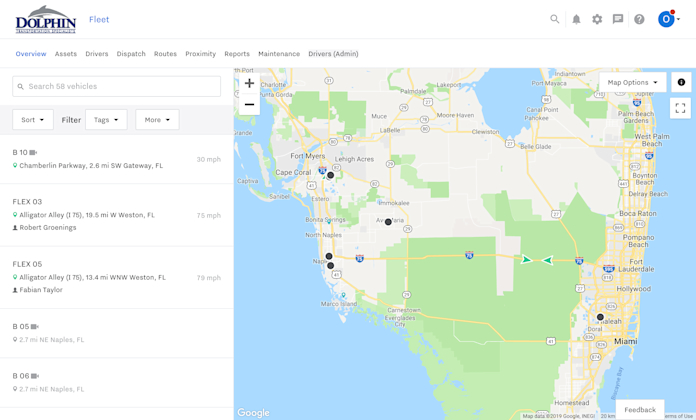
Task: Click the 75 mph speed value
Action: 209,215
